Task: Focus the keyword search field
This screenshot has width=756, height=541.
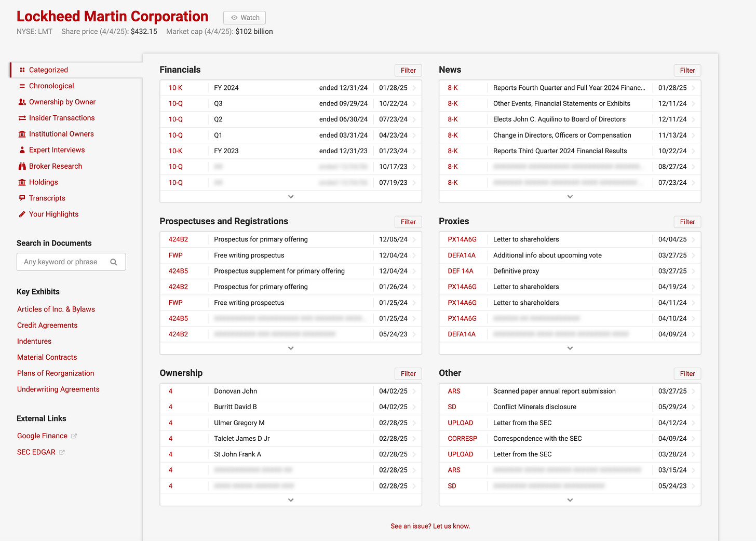Action: tap(71, 262)
